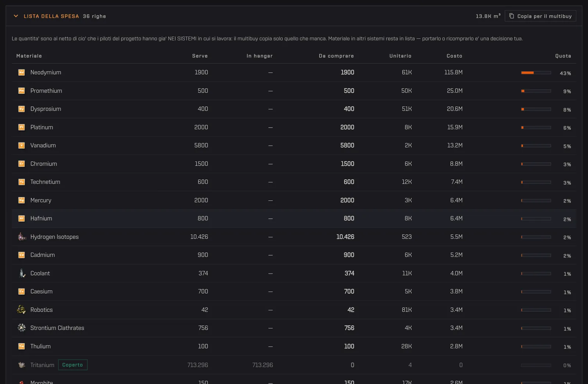Click the Coperto badge on Tritanium
588x384 pixels.
(x=73, y=365)
